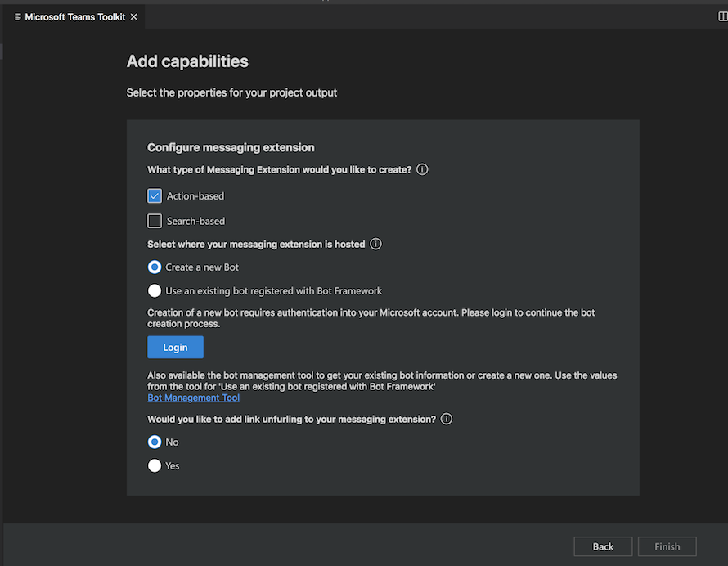Click the 'Creation of a new bot requires authentication' text
The image size is (728, 566).
(x=371, y=318)
